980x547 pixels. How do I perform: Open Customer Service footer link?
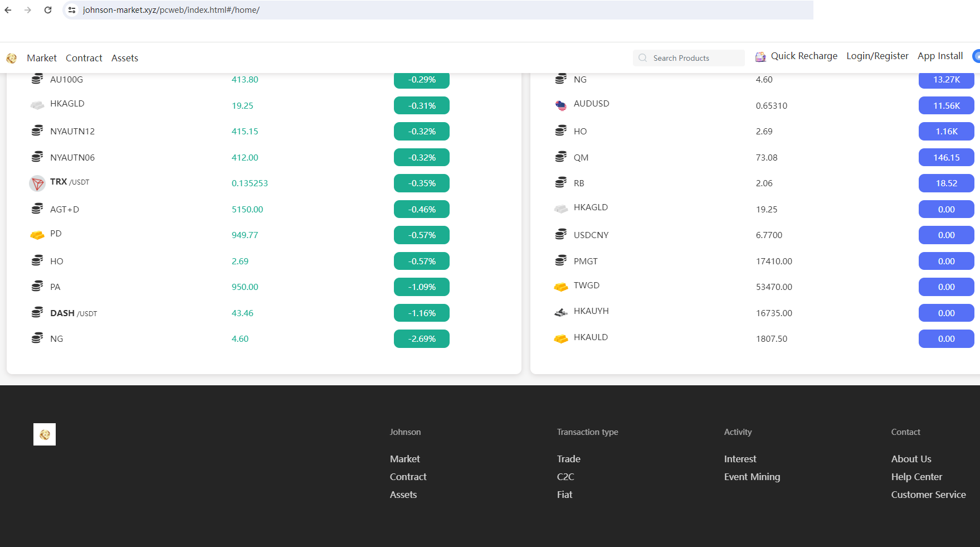[928, 495]
